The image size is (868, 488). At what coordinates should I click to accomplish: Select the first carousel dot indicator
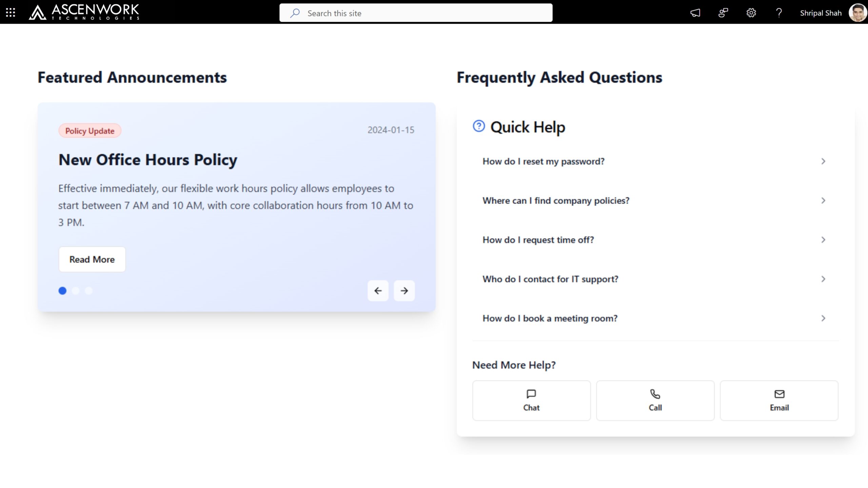pyautogui.click(x=62, y=291)
